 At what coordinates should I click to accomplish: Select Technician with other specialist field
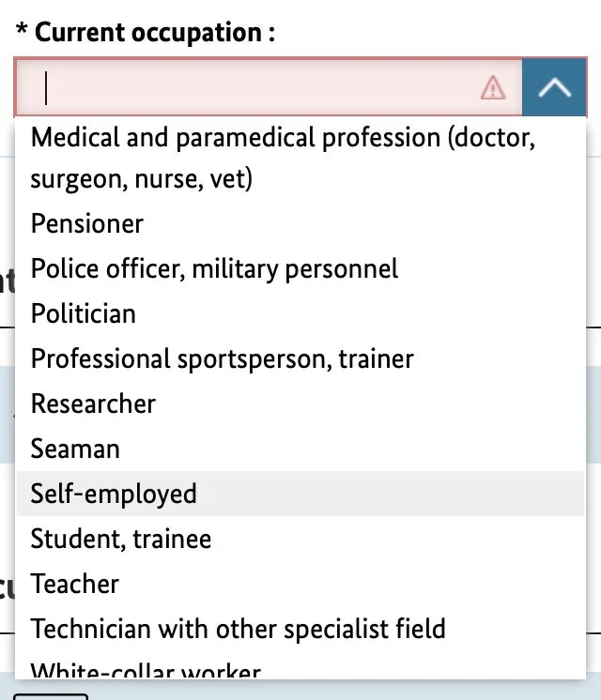tap(238, 629)
